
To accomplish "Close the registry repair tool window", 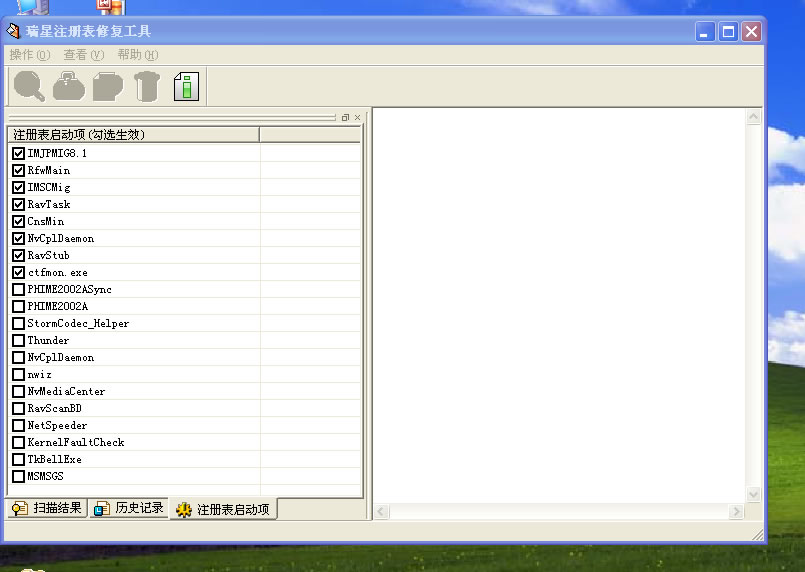I will pyautogui.click(x=751, y=32).
